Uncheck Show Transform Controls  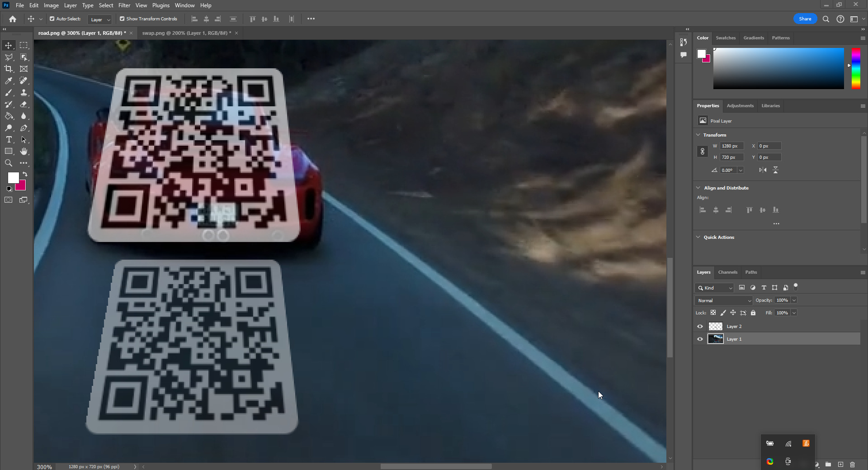click(122, 19)
